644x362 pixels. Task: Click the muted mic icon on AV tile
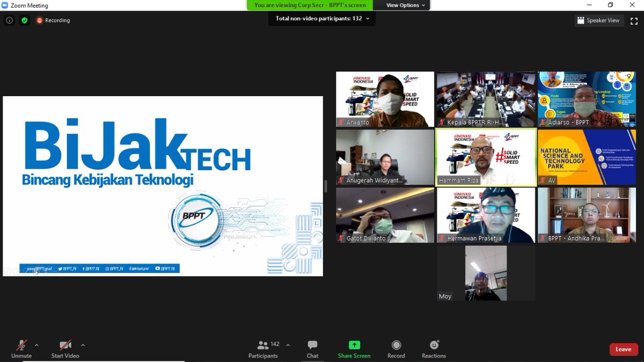coord(543,180)
